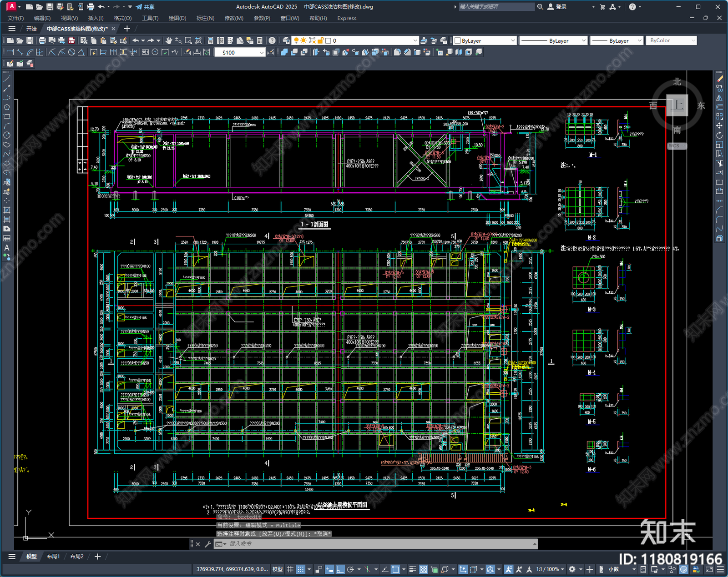Click the Table tool in left toolbar

click(7, 238)
